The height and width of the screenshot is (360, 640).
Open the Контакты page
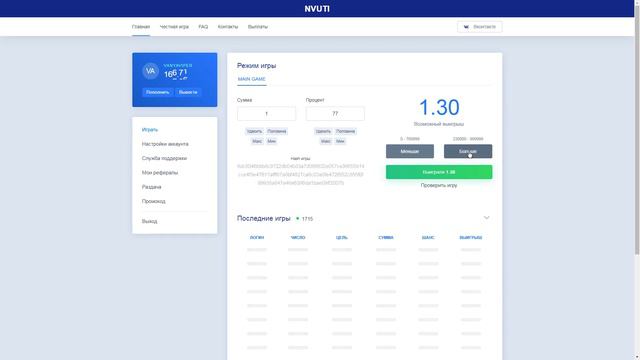coord(228,27)
